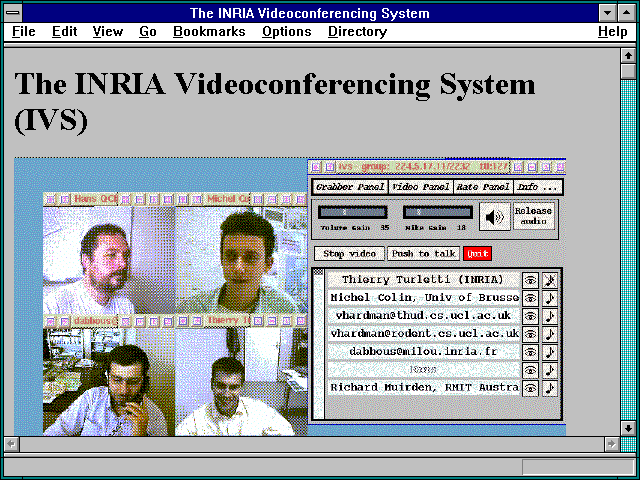Click the Stop video button
Viewport: 640px width, 480px height.
(349, 253)
